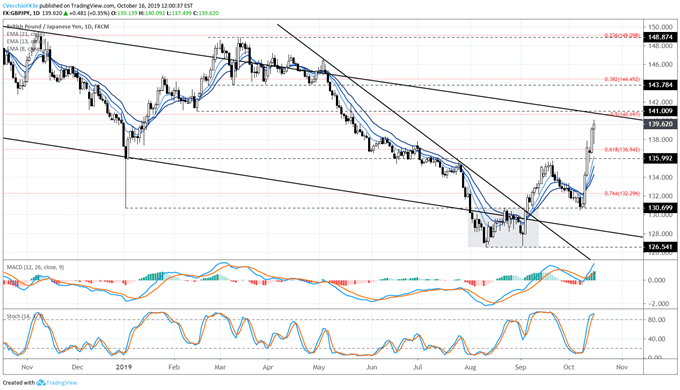Click the 126.541 support level label
Screen dimensions: 680x390
tap(660, 247)
